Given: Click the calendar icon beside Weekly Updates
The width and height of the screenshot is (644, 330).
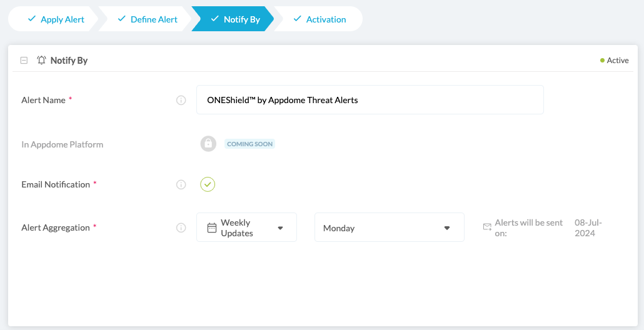Looking at the screenshot, I should 212,227.
